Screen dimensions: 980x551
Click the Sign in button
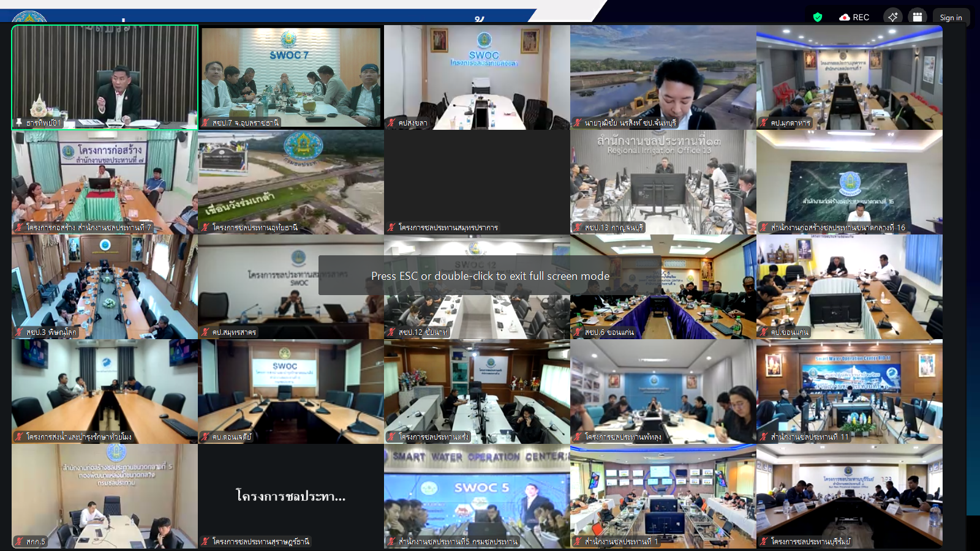pyautogui.click(x=951, y=18)
